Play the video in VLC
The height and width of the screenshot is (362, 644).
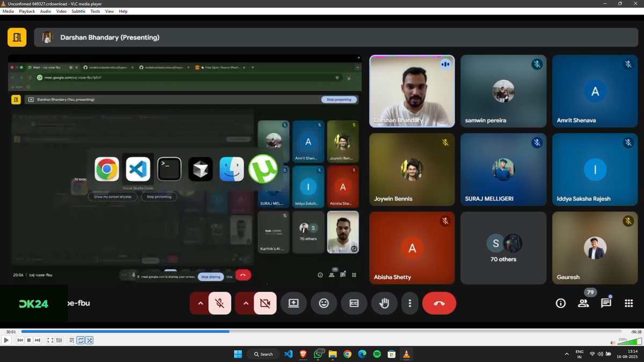click(6, 340)
